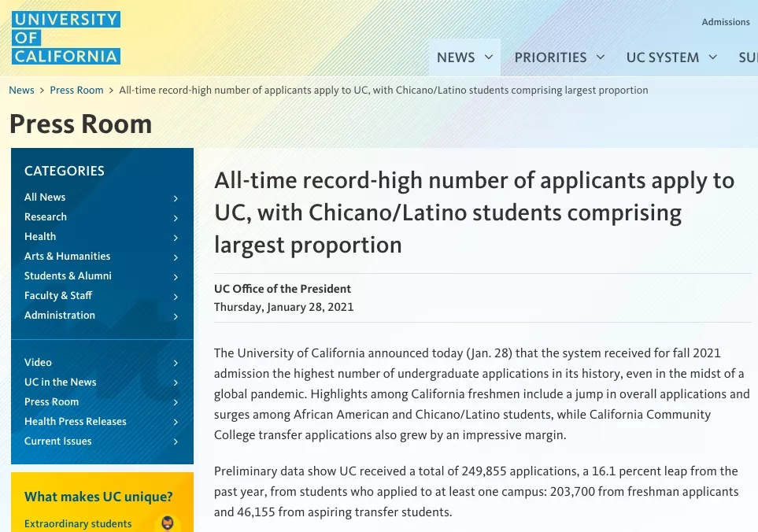Open Press Room sidebar link
Viewport: 758px width, 532px height.
coord(51,402)
